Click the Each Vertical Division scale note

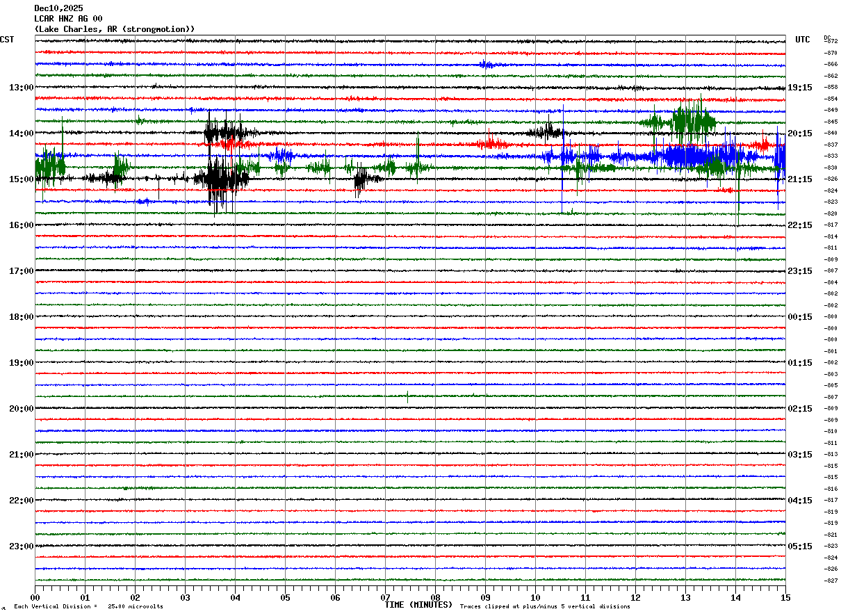pyautogui.click(x=88, y=607)
